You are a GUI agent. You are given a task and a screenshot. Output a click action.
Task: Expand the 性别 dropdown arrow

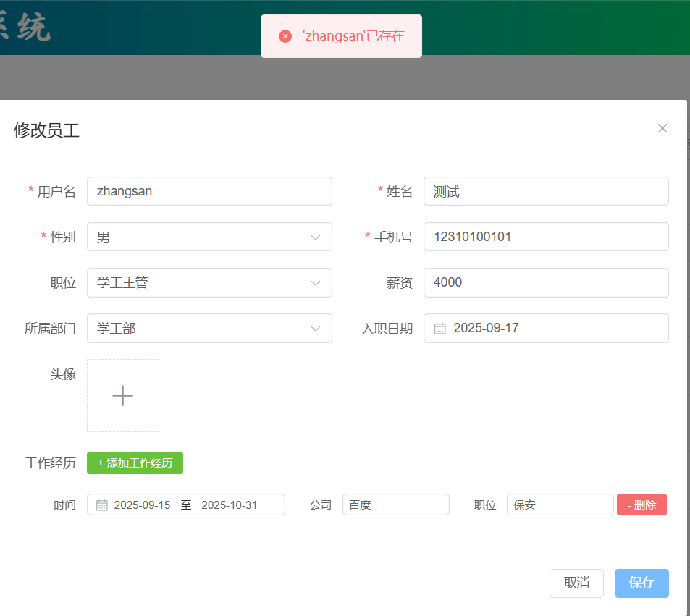(x=316, y=237)
